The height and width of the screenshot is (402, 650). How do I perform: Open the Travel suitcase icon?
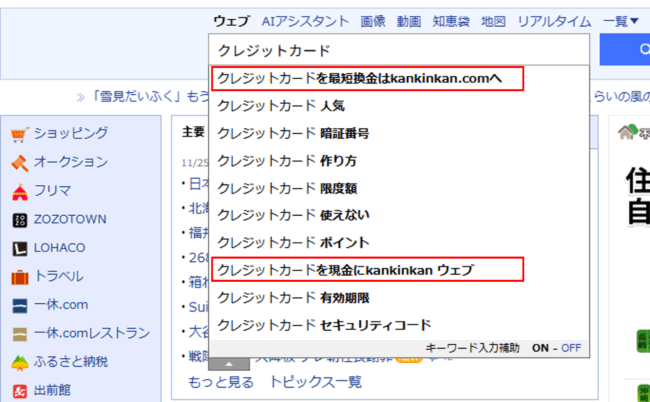pos(19,277)
